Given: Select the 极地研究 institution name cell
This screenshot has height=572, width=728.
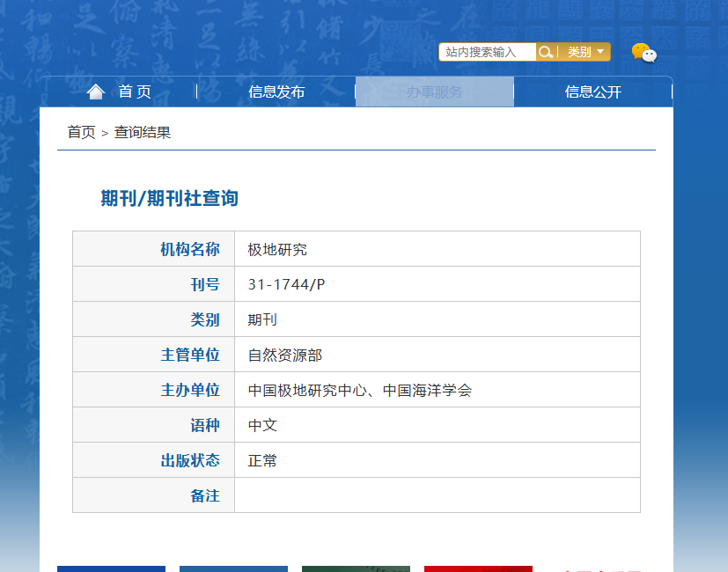Looking at the screenshot, I should click(x=438, y=249).
